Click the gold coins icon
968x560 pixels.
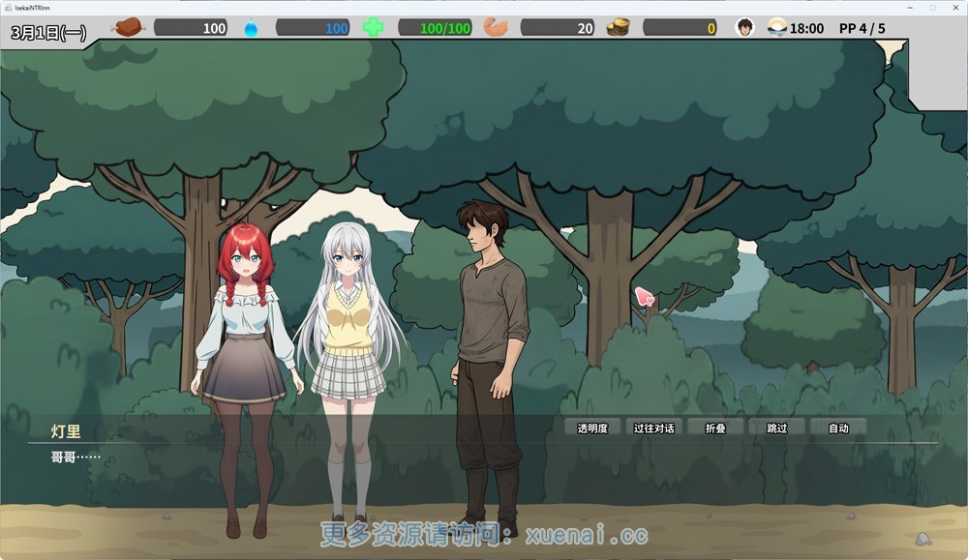(618, 28)
